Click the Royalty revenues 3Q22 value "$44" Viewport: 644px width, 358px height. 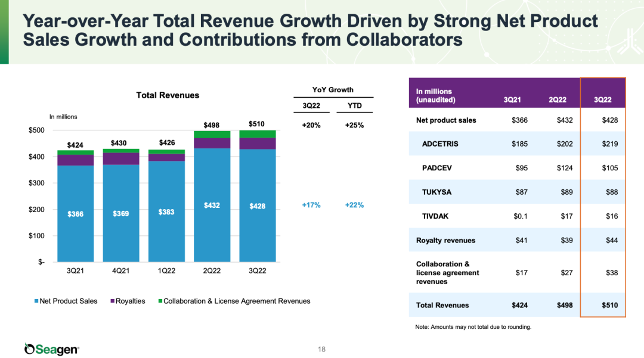coord(612,240)
